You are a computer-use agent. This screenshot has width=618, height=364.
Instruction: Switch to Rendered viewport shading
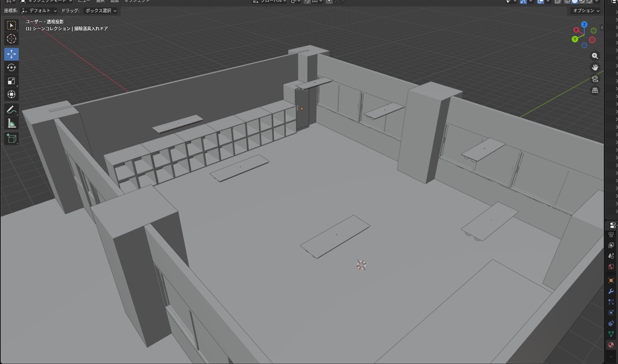tap(589, 1)
